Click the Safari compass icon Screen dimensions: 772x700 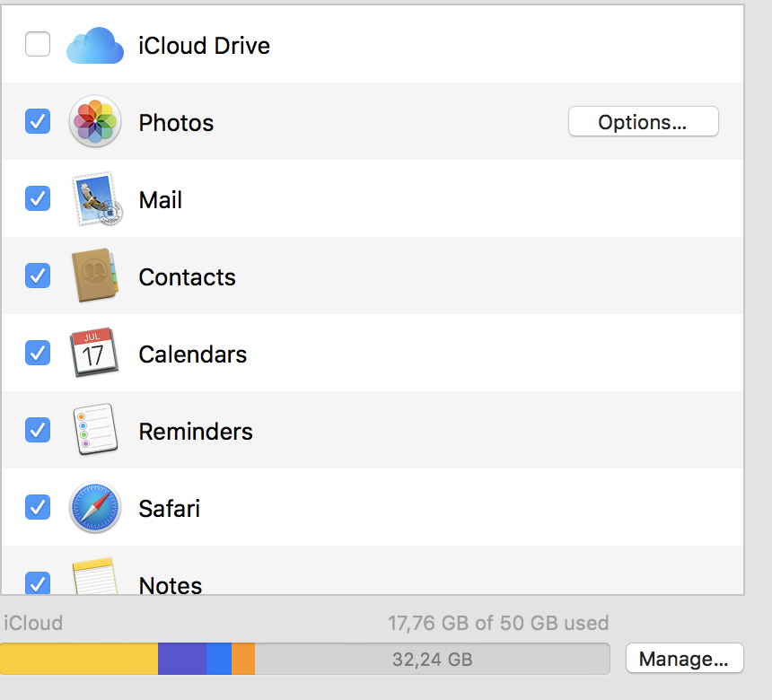pyautogui.click(x=94, y=508)
